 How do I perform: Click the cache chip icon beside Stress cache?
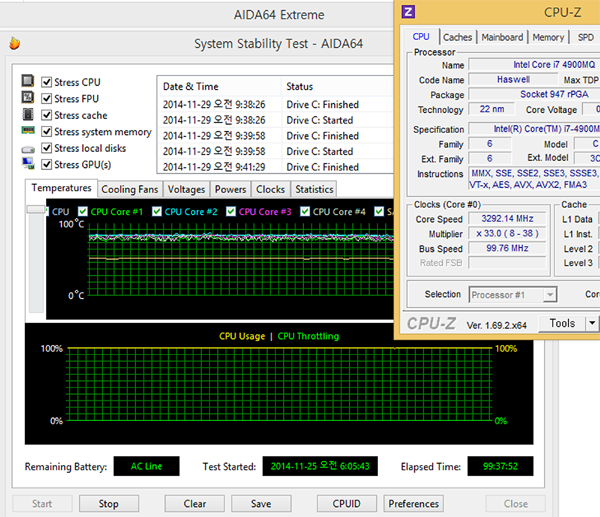[28, 114]
